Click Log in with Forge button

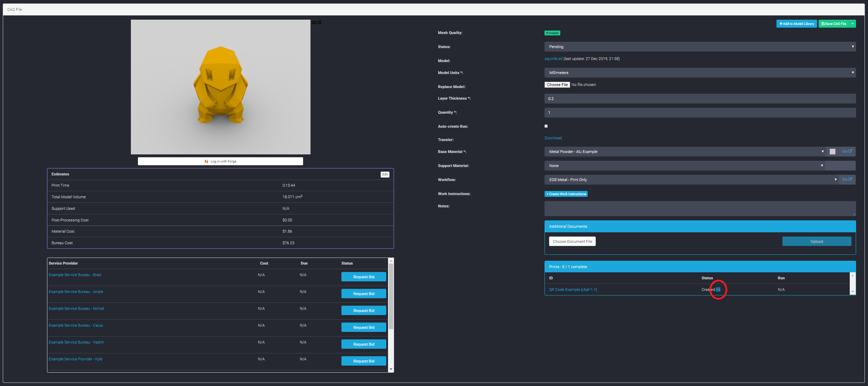pos(220,161)
